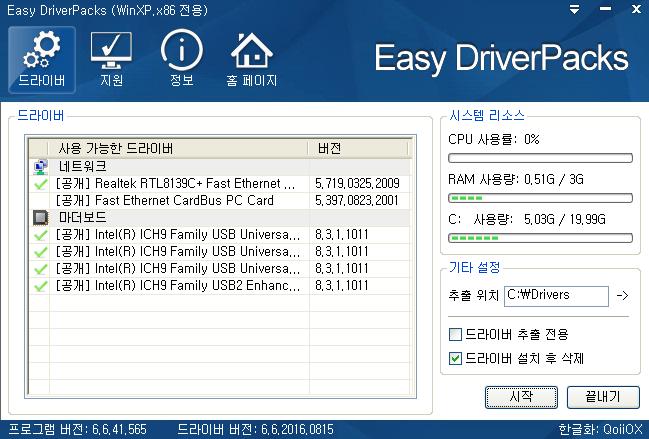Click 프로그램 버전 6.6.41.565 status text
The image size is (649, 439).
(x=77, y=429)
